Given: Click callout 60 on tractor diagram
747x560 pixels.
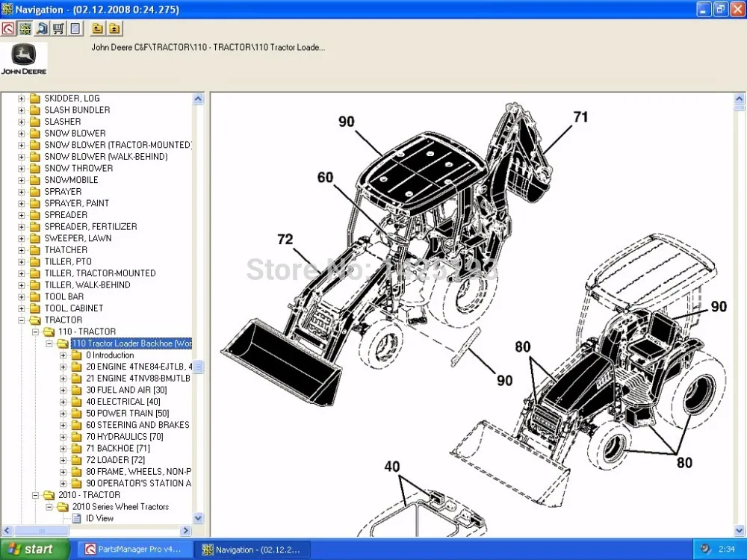Looking at the screenshot, I should click(326, 178).
